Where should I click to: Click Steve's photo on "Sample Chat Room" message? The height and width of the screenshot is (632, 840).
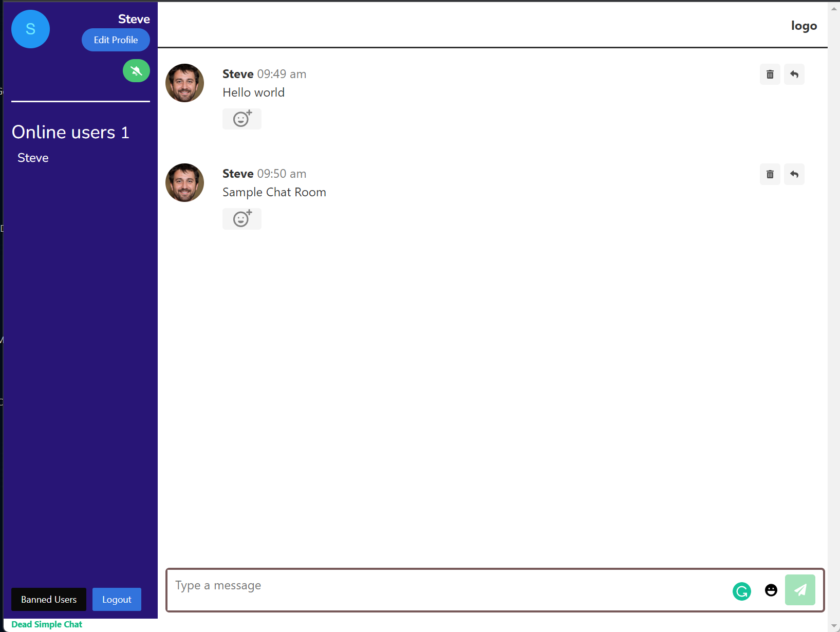tap(184, 182)
